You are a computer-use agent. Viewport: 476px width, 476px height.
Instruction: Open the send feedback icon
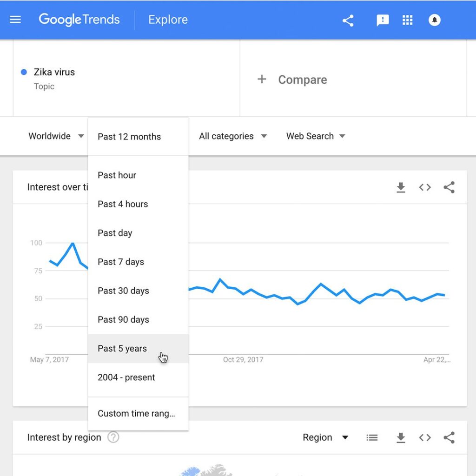[383, 20]
